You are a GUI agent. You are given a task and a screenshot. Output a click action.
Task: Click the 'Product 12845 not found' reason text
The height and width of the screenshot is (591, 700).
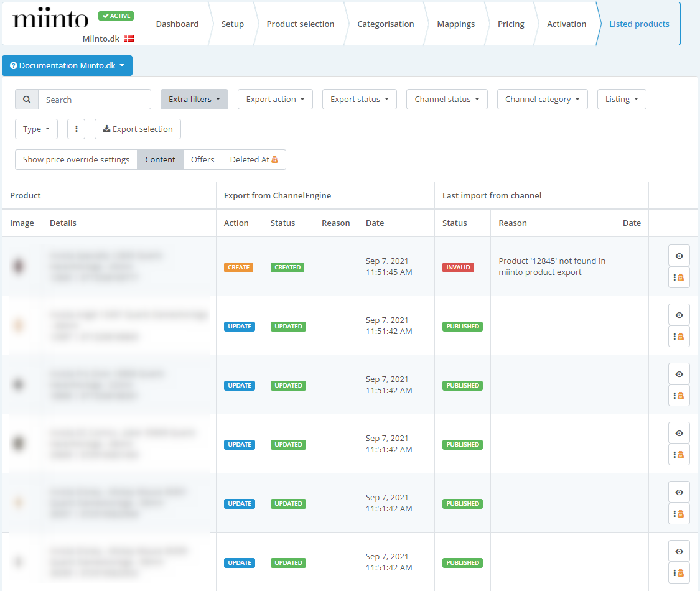tap(553, 266)
